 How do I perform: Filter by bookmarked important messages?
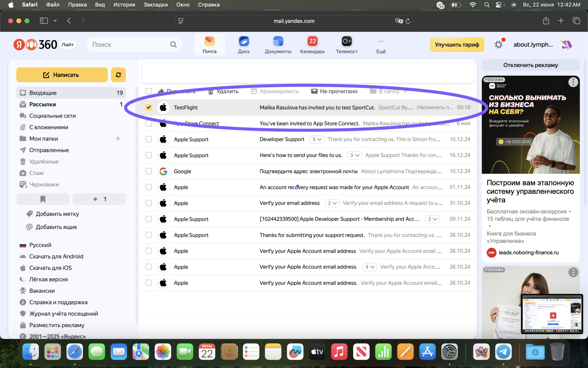pyautogui.click(x=43, y=199)
